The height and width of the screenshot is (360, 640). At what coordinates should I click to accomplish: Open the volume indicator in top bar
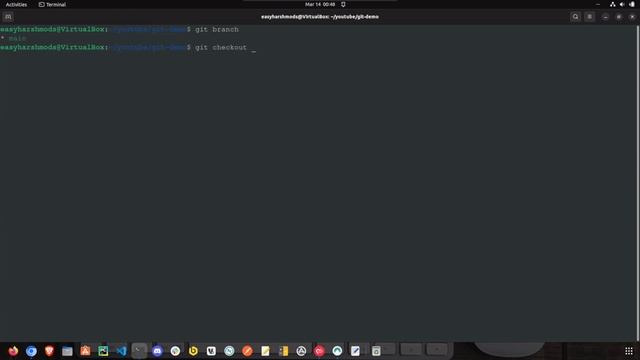(622, 4)
